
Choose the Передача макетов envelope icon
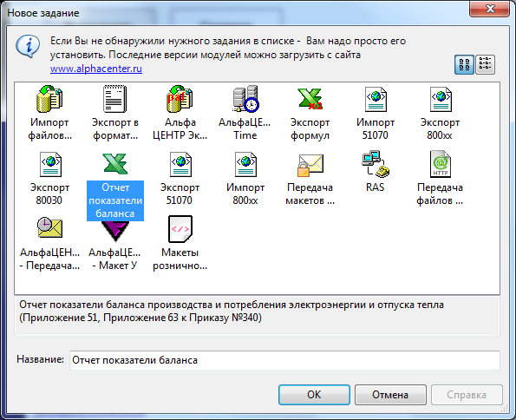310,165
